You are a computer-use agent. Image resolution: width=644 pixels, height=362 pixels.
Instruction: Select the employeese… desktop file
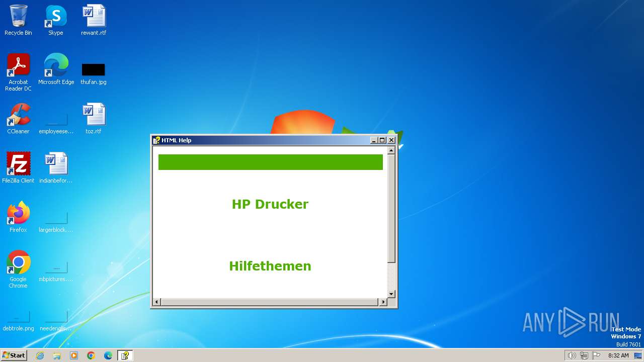[x=56, y=123]
